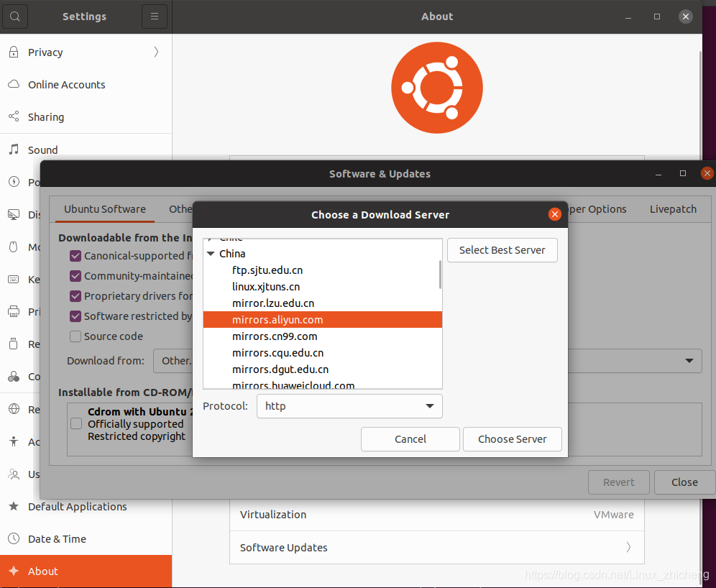
Task: Click the Select Best Server button
Action: 502,250
